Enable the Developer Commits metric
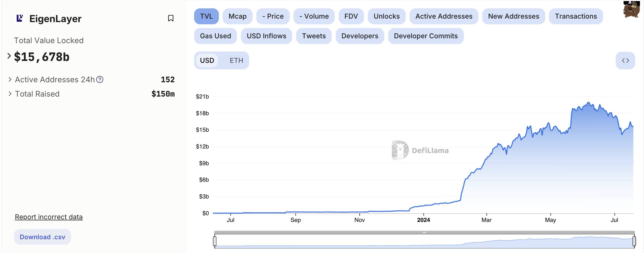The image size is (644, 253). [426, 36]
